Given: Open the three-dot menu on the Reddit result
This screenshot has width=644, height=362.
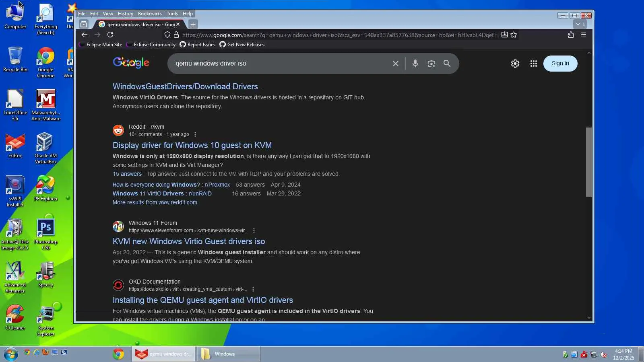Looking at the screenshot, I should click(195, 135).
